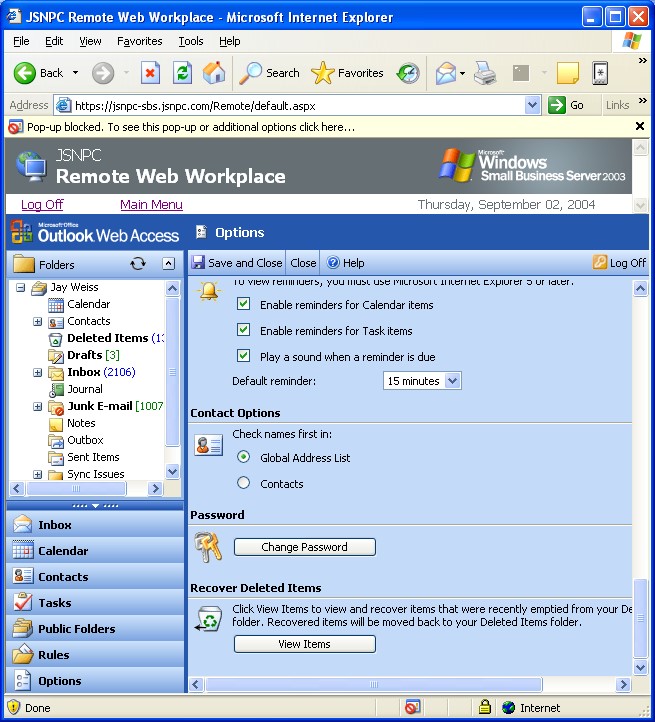Viewport: 655px width, 722px height.
Task: Open the Tools menu
Action: [x=191, y=41]
